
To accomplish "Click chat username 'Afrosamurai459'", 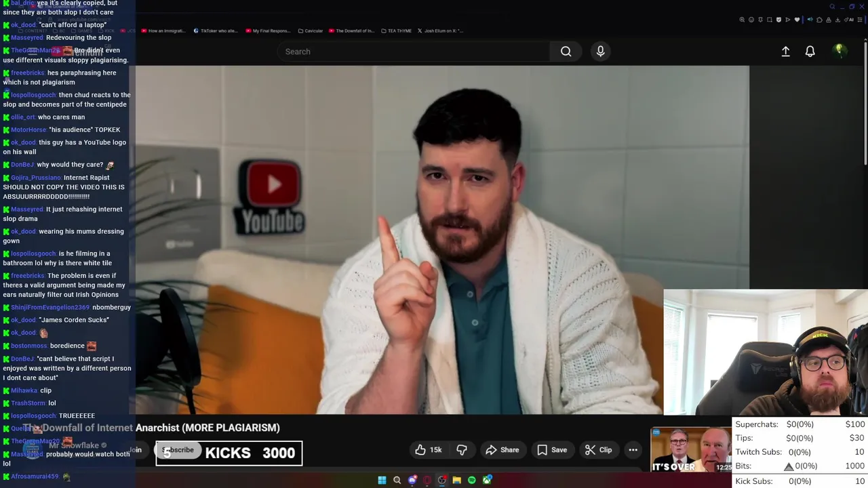I will [x=35, y=476].
